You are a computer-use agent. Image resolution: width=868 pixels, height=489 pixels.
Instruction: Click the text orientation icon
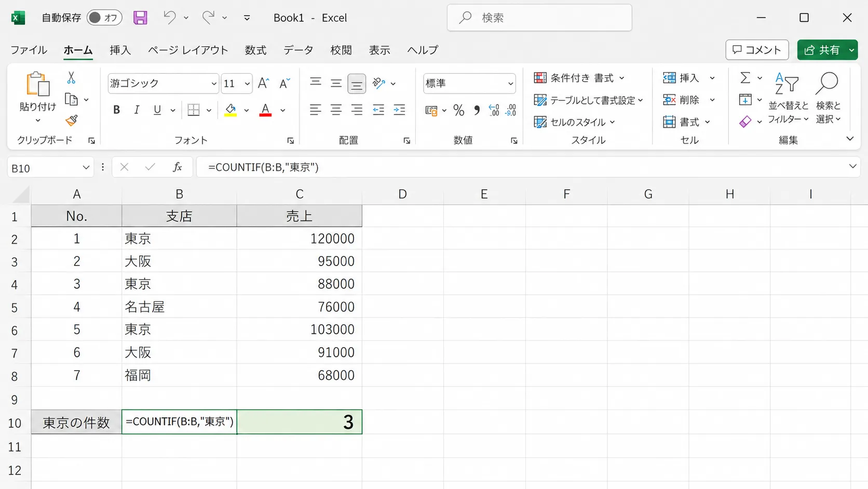click(379, 83)
